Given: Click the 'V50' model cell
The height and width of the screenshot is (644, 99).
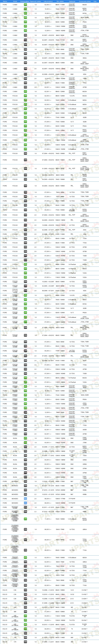Looking at the screenshot, I should (x=15, y=638).
